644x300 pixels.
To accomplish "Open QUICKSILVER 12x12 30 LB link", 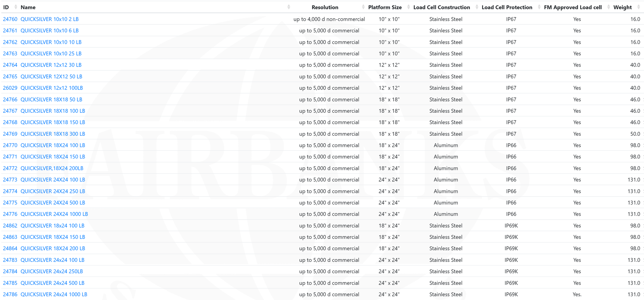I will point(51,65).
